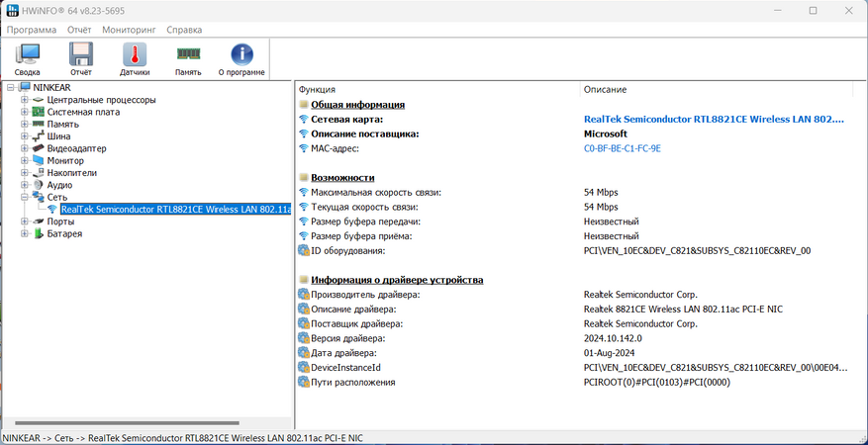868x445 pixels.
Task: Click the driver date 01-Aug-2024 value
Action: point(609,353)
